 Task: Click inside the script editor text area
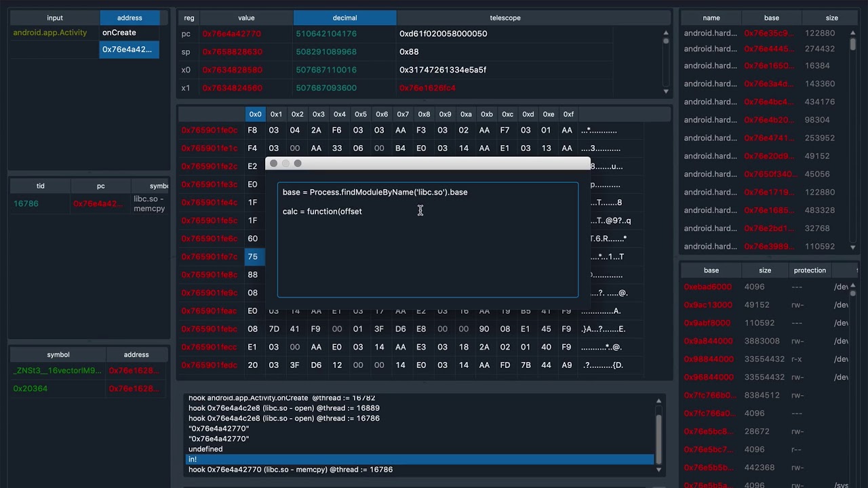click(428, 240)
